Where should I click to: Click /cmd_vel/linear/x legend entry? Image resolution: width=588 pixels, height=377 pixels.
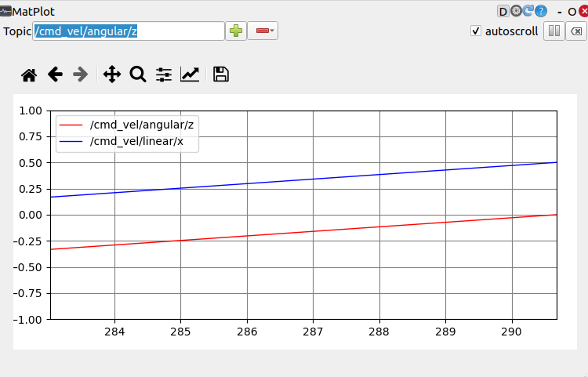136,142
